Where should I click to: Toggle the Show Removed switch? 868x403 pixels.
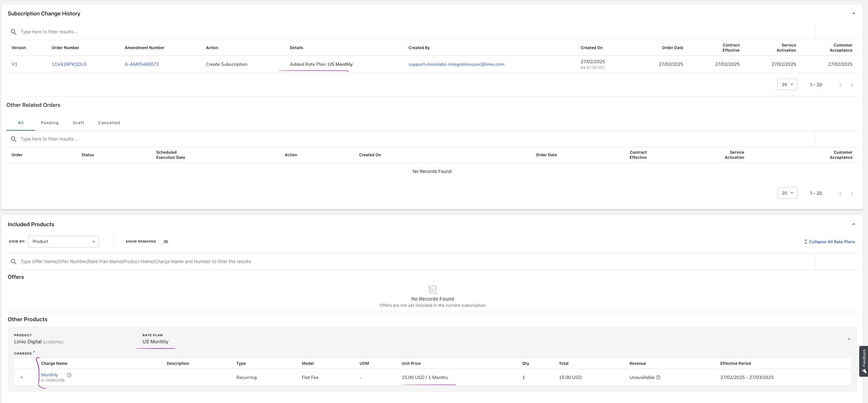pyautogui.click(x=164, y=241)
